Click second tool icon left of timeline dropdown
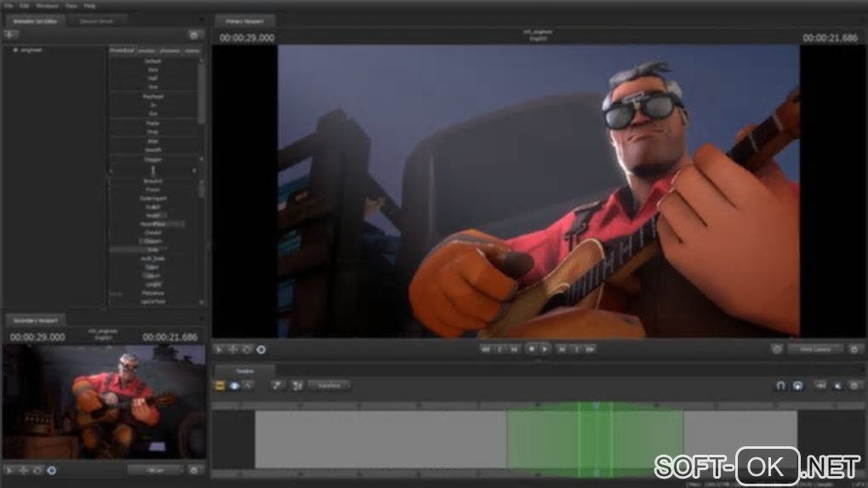Screen dimensions: 868x488 pos(297,386)
